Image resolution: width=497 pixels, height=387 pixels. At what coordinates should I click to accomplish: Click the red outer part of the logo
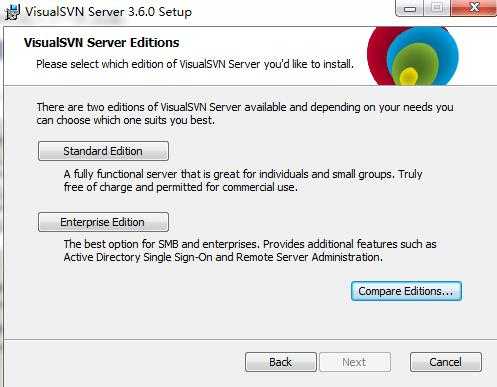pos(377,57)
